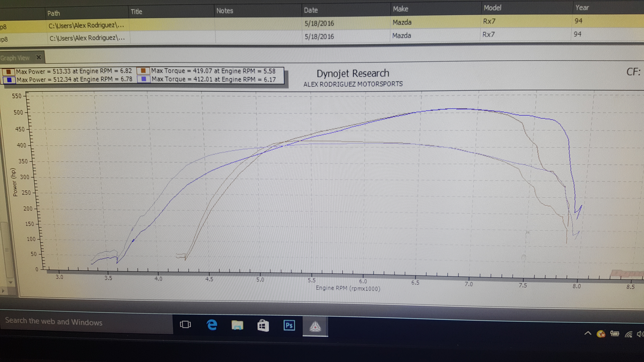Click the 5/18/2016 date in the non-highlighted row

click(x=319, y=36)
